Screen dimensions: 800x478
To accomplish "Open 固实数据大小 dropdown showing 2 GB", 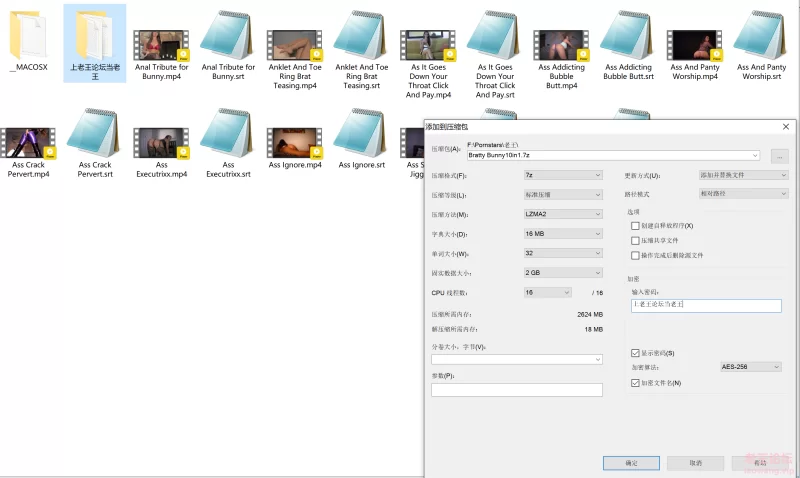I will (x=563, y=273).
